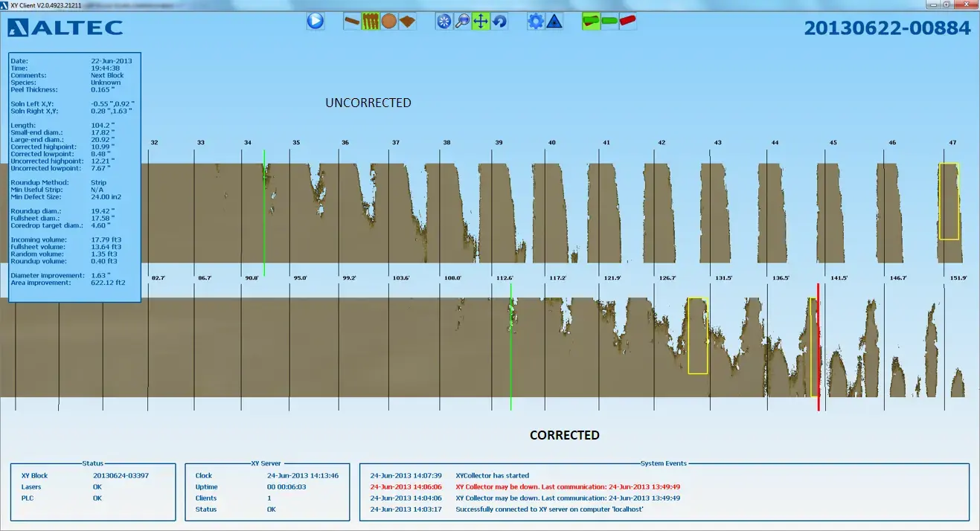The image size is (980, 531).
Task: Select the green log icon
Action: click(x=609, y=22)
